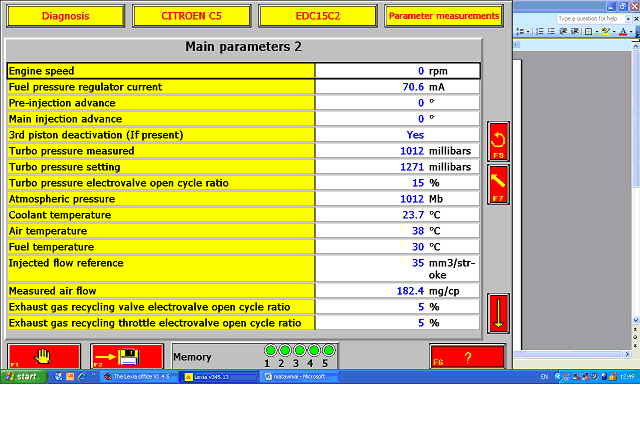Open Word's border style dropdown arrow

pos(596,31)
